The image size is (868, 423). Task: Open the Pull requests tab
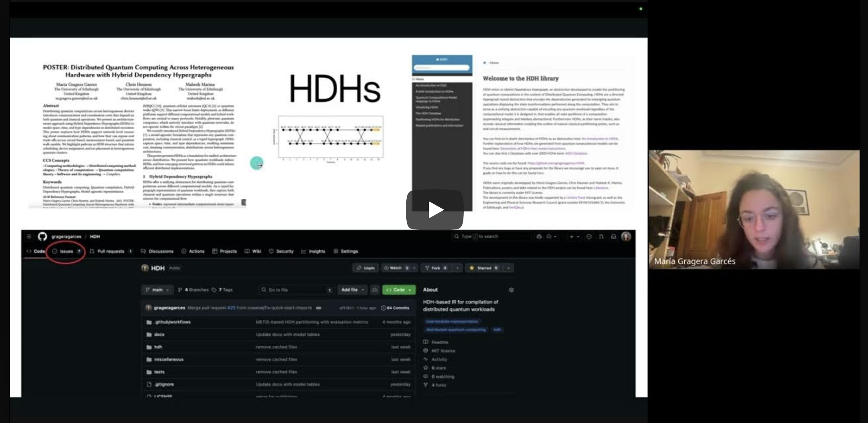(x=110, y=252)
